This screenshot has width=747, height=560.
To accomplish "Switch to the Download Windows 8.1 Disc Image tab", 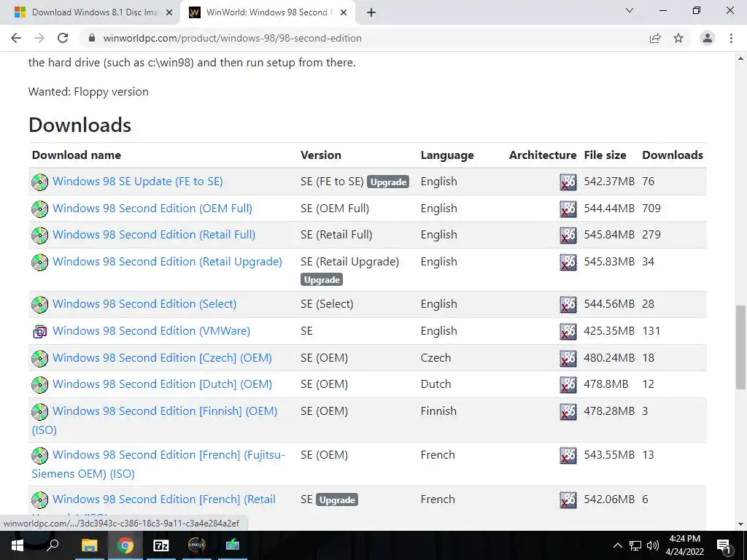I will 94,12.
